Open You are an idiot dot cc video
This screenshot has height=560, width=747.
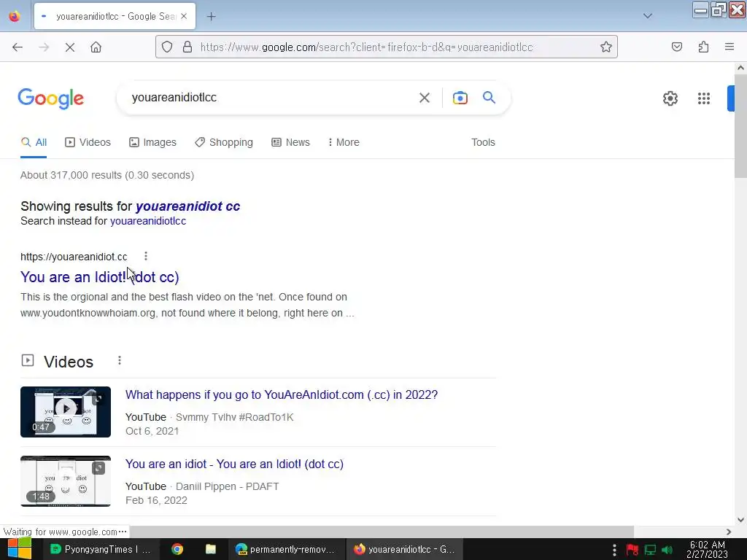(234, 464)
